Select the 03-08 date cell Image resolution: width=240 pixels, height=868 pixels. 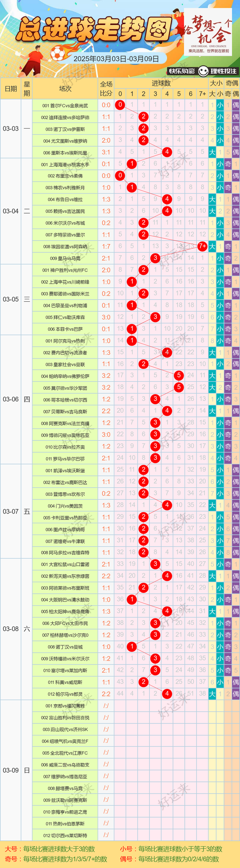(x=11, y=629)
